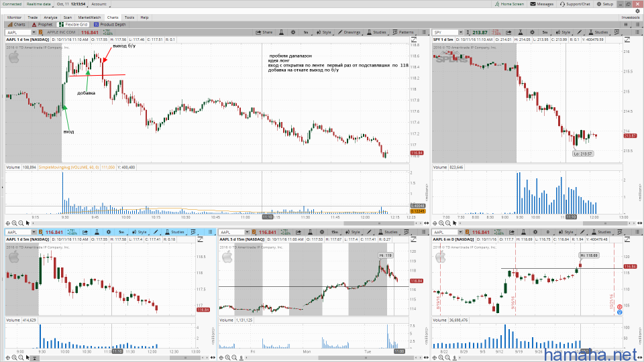Image resolution: width=644 pixels, height=362 pixels.
Task: Open the Share menu on AAPL 1m chart
Action: click(x=264, y=32)
